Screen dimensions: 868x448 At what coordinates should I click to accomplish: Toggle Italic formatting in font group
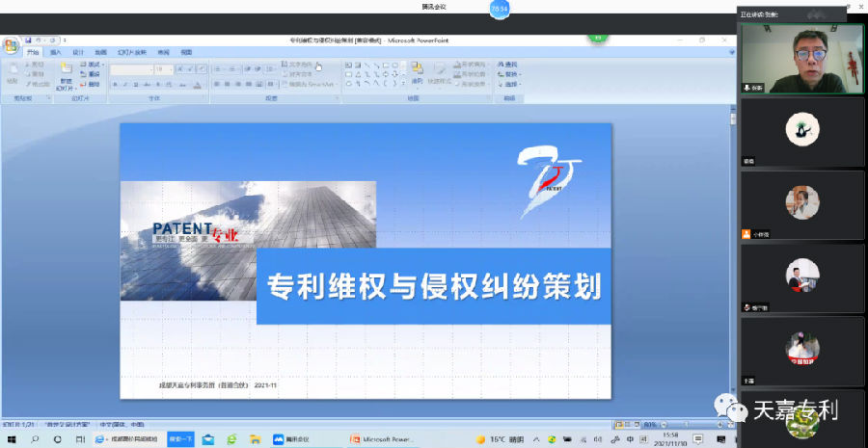[125, 84]
